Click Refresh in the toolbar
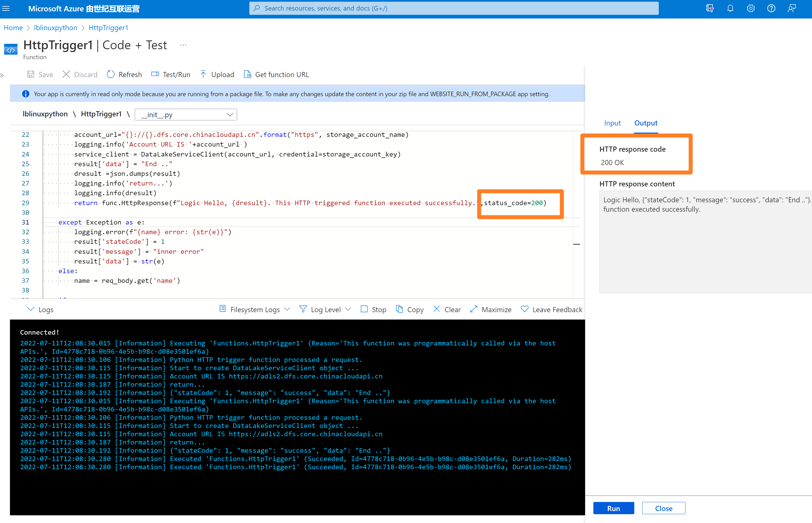The height and width of the screenshot is (523, 812). click(x=124, y=74)
